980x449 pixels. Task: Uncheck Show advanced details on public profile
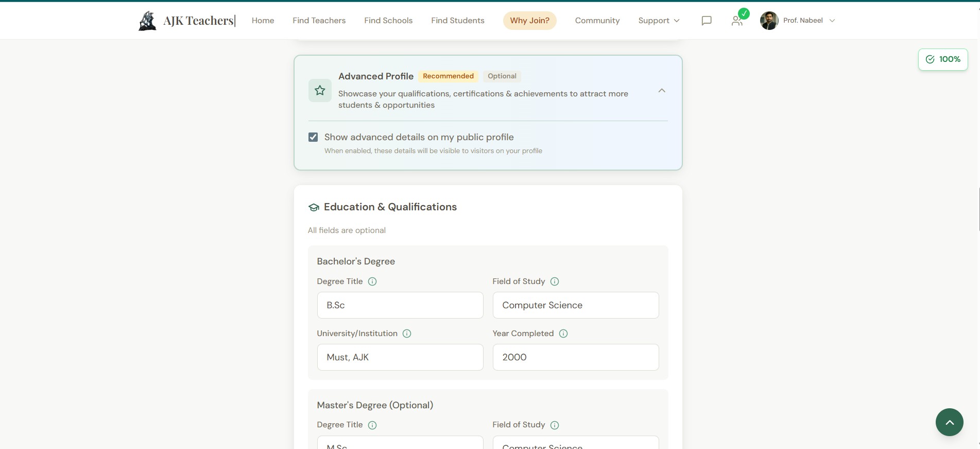313,137
